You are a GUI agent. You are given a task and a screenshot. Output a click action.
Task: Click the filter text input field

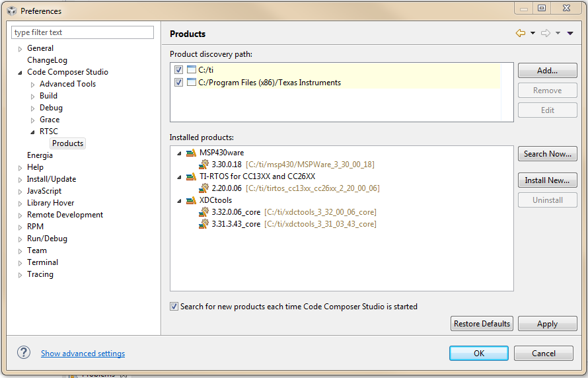pos(83,32)
